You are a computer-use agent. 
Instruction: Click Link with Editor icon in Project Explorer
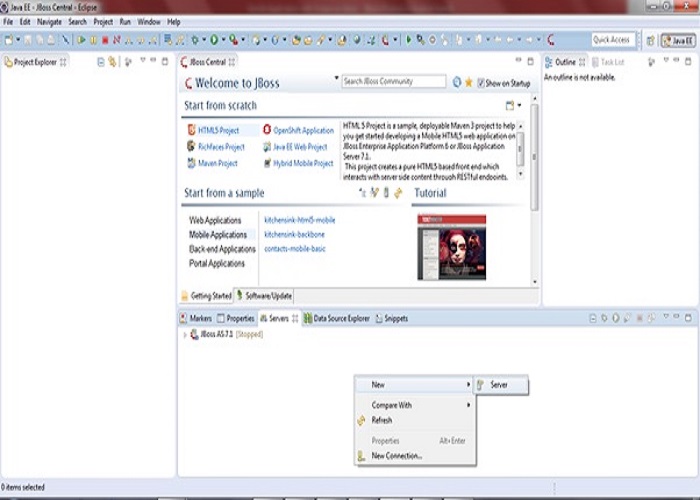(112, 62)
